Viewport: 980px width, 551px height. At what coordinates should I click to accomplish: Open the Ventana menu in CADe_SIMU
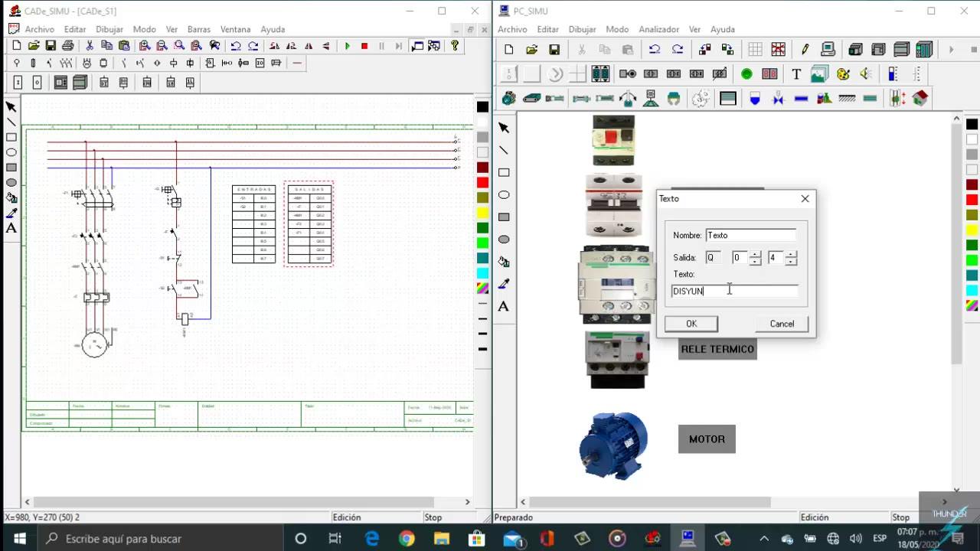[235, 29]
